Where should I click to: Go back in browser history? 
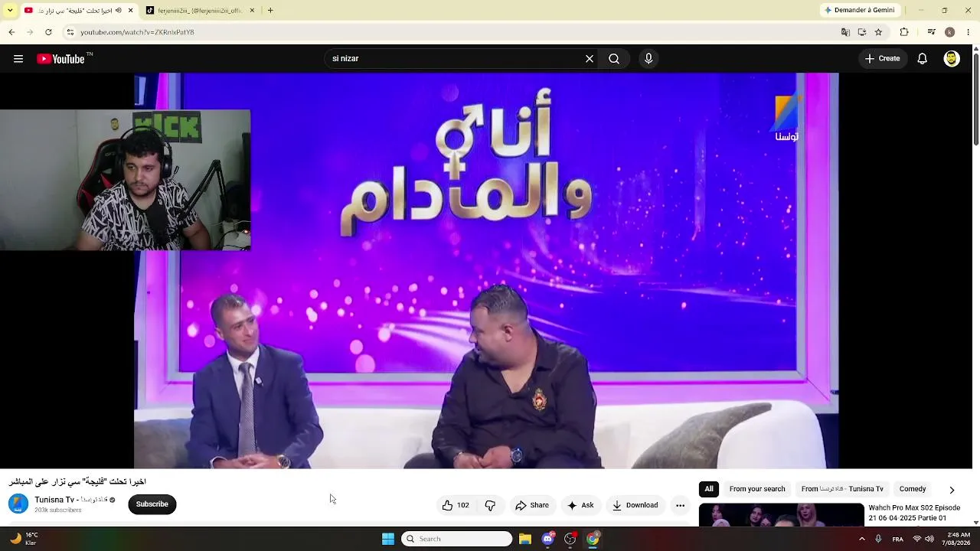(x=11, y=32)
